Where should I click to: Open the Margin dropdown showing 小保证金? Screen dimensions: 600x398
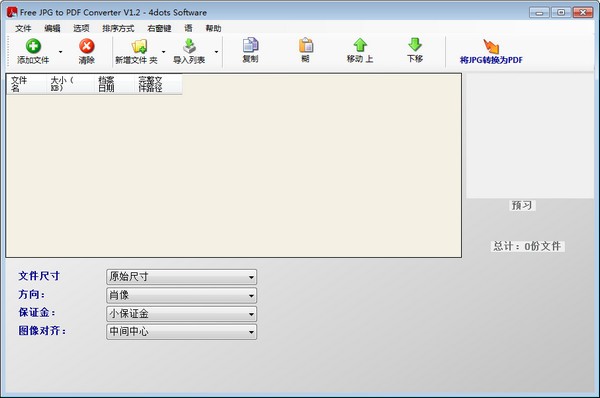[181, 313]
